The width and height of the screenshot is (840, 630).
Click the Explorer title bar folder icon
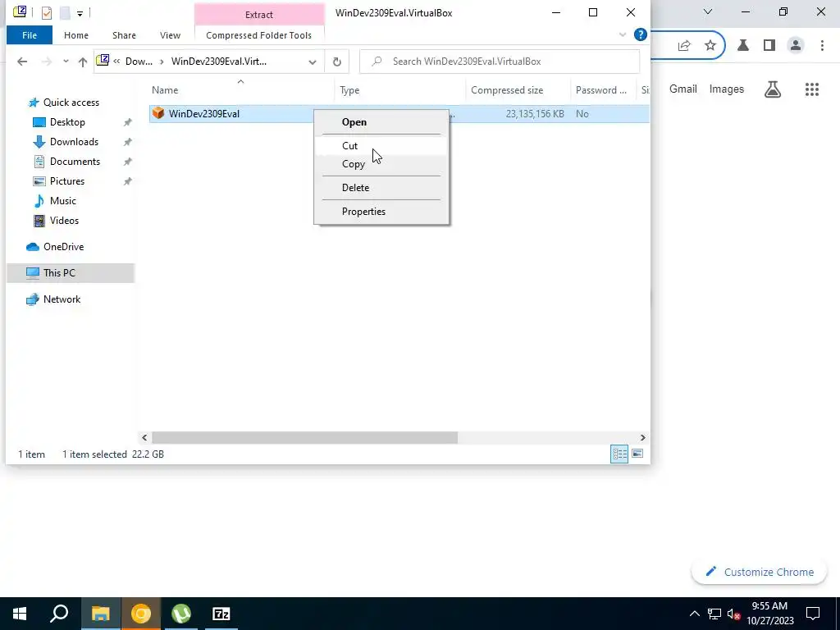pyautogui.click(x=20, y=11)
